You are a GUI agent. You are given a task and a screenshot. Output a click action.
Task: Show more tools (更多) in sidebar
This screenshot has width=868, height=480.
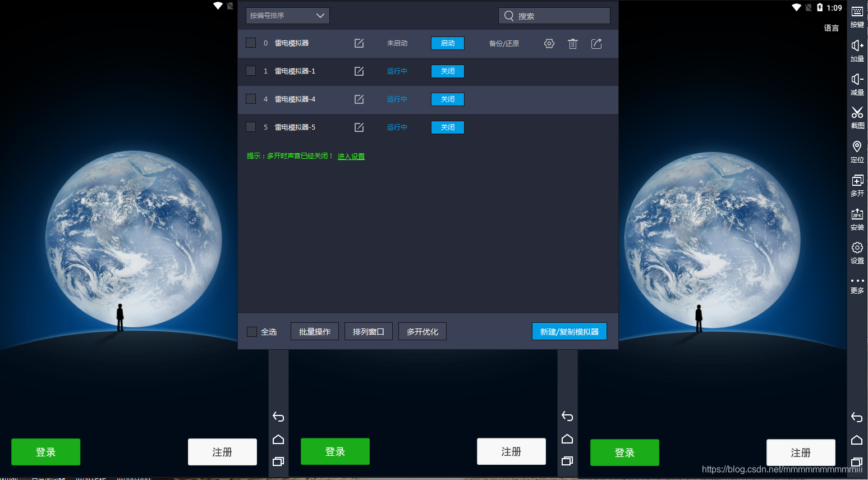pyautogui.click(x=857, y=285)
